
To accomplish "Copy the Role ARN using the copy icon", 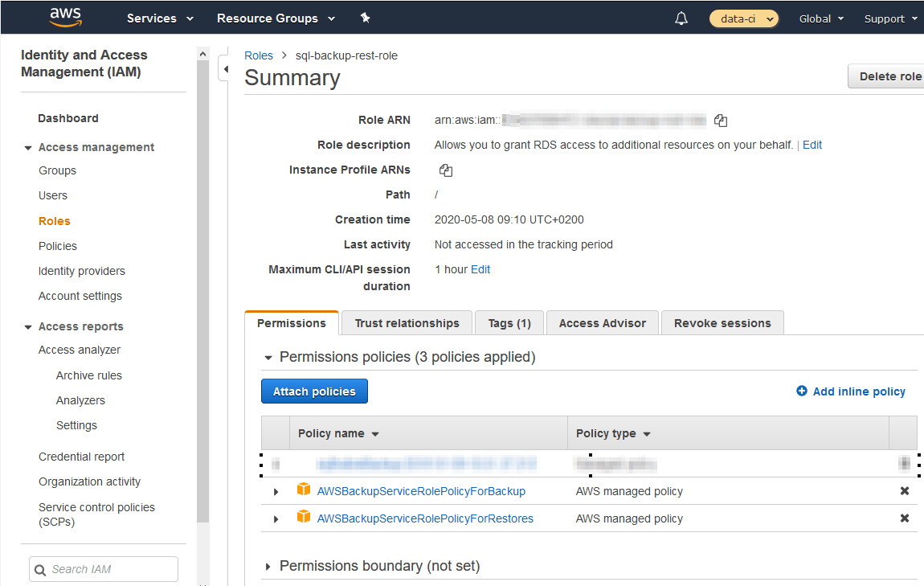I will point(720,120).
